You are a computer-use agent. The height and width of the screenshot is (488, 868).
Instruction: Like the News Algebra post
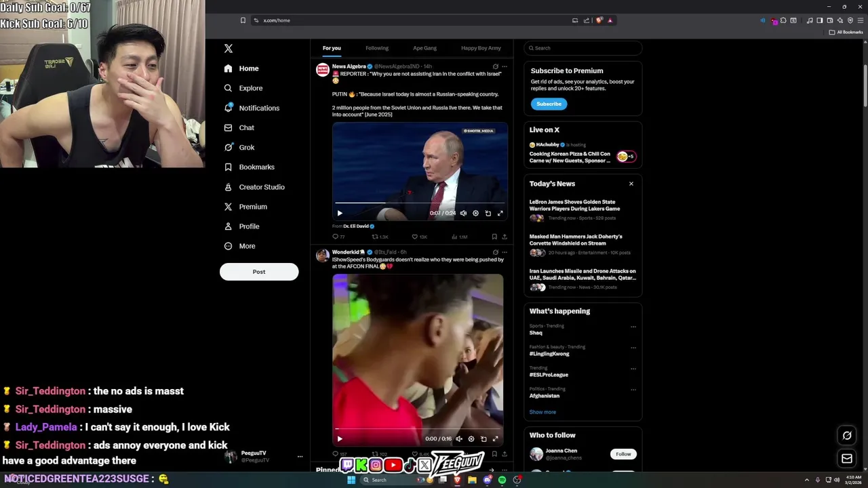pyautogui.click(x=419, y=237)
